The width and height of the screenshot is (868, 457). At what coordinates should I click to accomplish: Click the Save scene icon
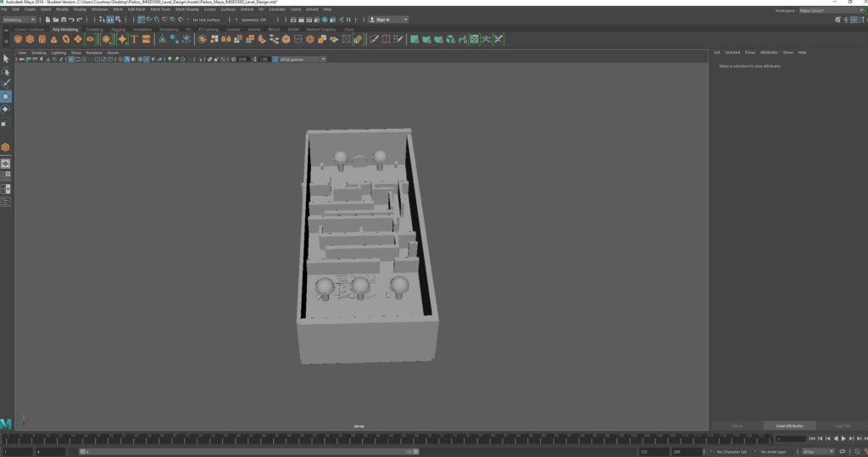(63, 20)
